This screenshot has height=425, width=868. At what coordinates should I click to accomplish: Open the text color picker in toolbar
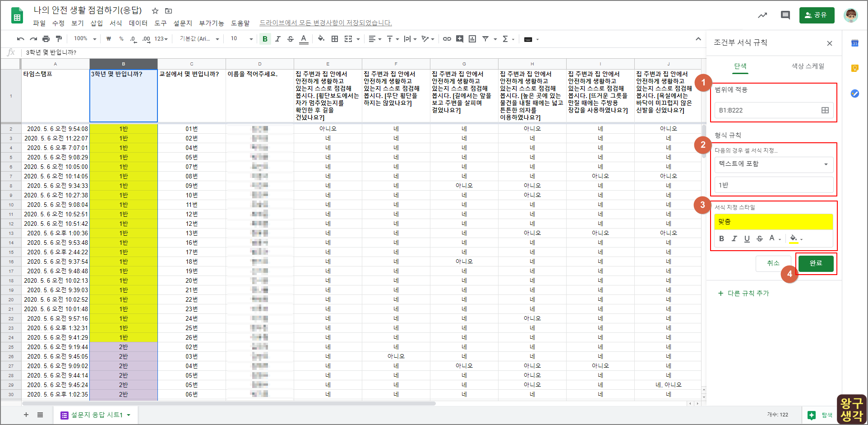(304, 39)
